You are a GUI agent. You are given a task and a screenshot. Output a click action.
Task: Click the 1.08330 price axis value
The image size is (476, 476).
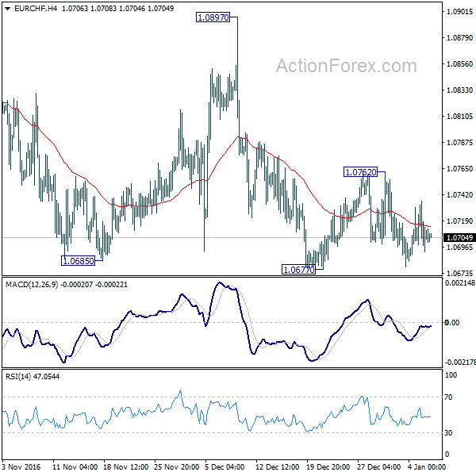tap(459, 90)
